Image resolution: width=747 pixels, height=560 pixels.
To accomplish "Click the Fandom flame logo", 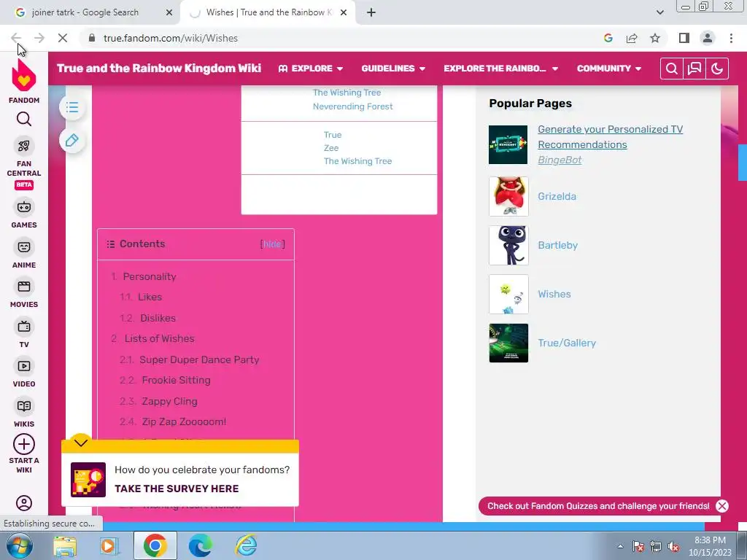I will tap(24, 76).
